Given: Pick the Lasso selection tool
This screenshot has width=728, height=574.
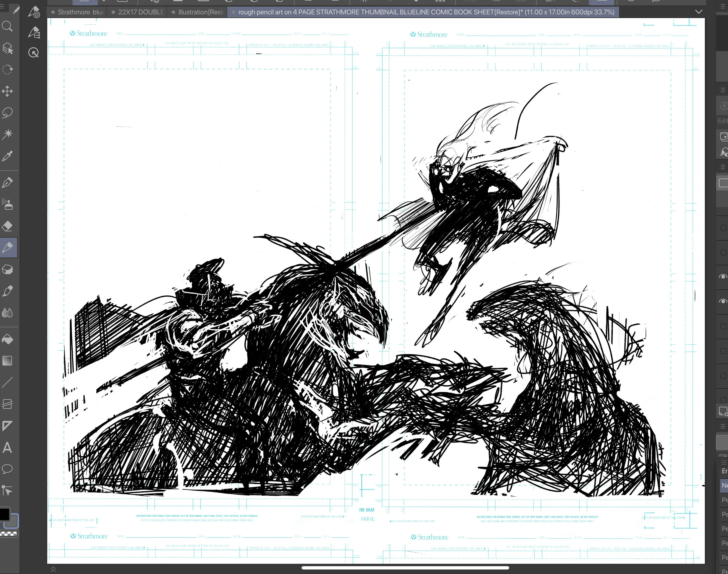Looking at the screenshot, I should tap(8, 113).
